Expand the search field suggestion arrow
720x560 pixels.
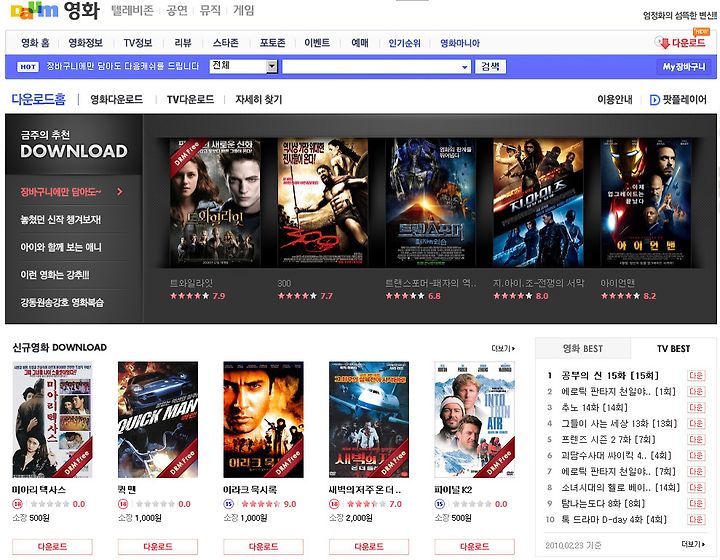[x=465, y=67]
